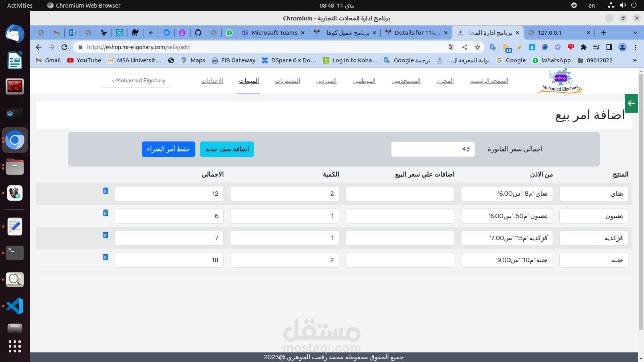Click the share icon in address bar
The image size is (644, 362).
tap(464, 47)
